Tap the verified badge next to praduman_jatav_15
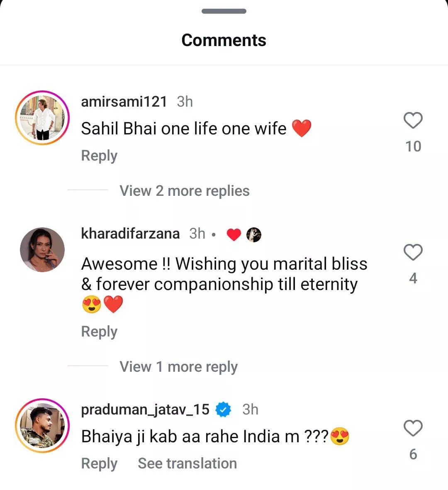 [x=224, y=410]
